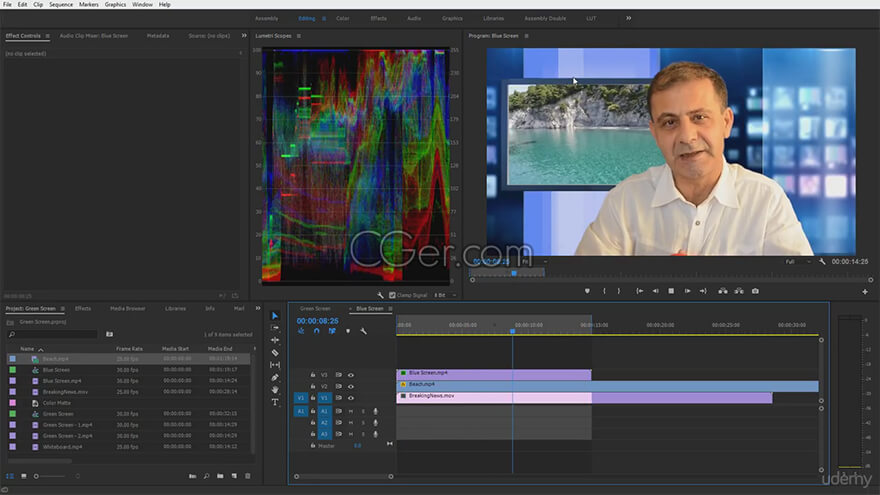Create new bin in Project panel
This screenshot has height=495, width=880.
[220, 476]
